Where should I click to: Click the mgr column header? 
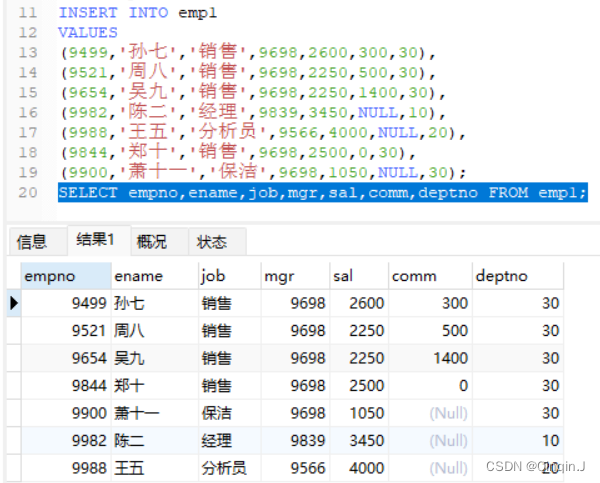tap(295, 276)
